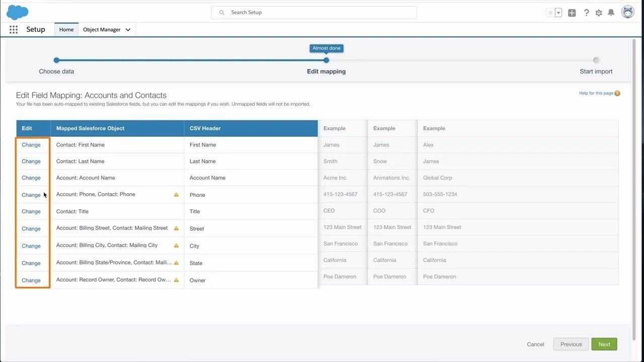Change the Contact: Last Name mapping
This screenshot has height=362, width=644.
pos(31,161)
